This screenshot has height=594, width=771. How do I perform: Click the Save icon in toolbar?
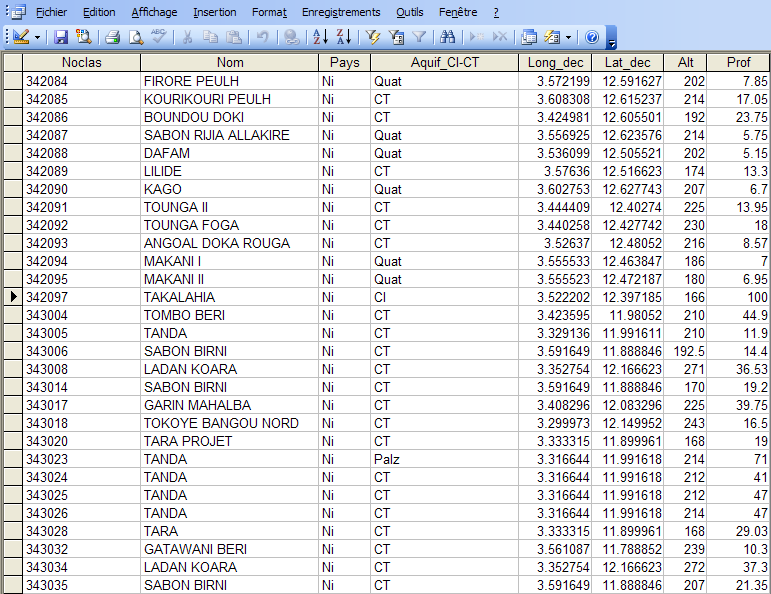[x=61, y=37]
